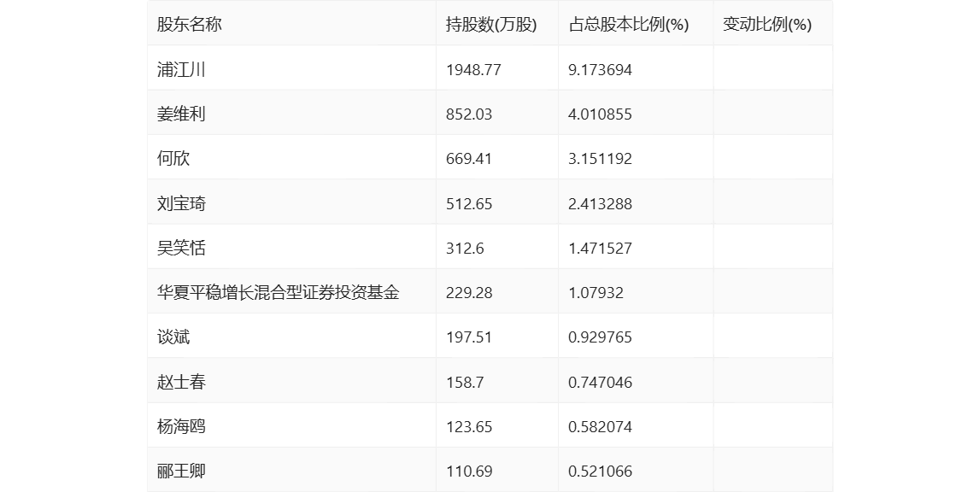Click the percentage 3.151192

pos(600,159)
